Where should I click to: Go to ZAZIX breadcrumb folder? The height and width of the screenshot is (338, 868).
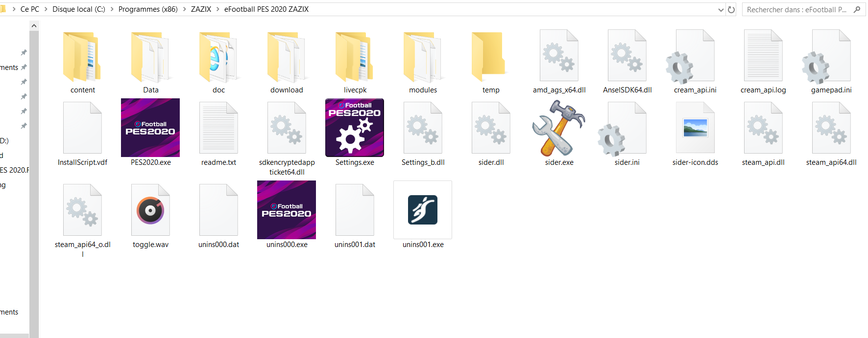[201, 9]
